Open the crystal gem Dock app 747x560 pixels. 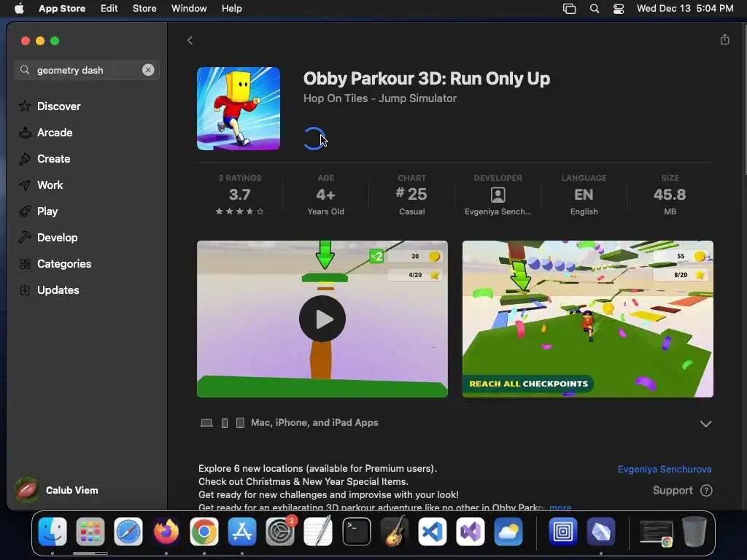(601, 532)
